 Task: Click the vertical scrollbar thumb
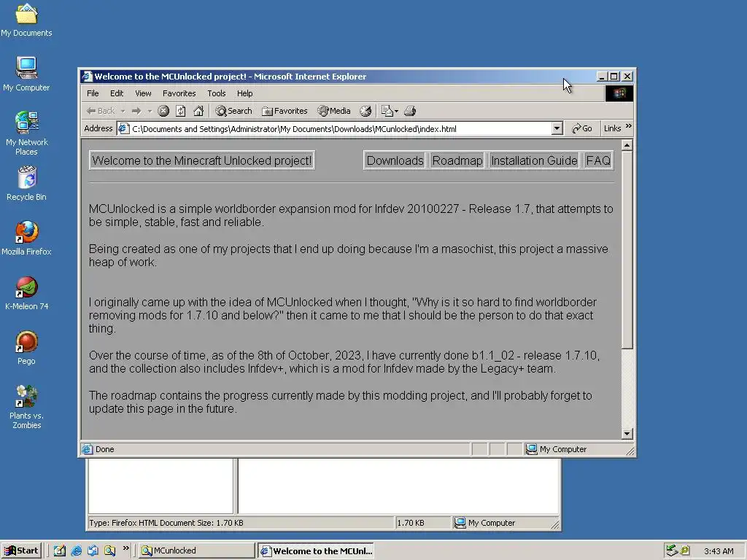[627, 250]
